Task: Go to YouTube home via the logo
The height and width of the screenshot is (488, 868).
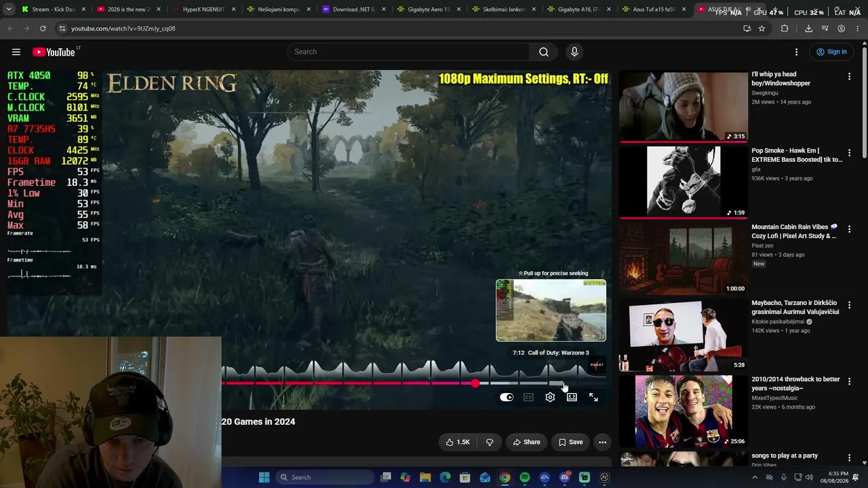Action: (x=56, y=52)
